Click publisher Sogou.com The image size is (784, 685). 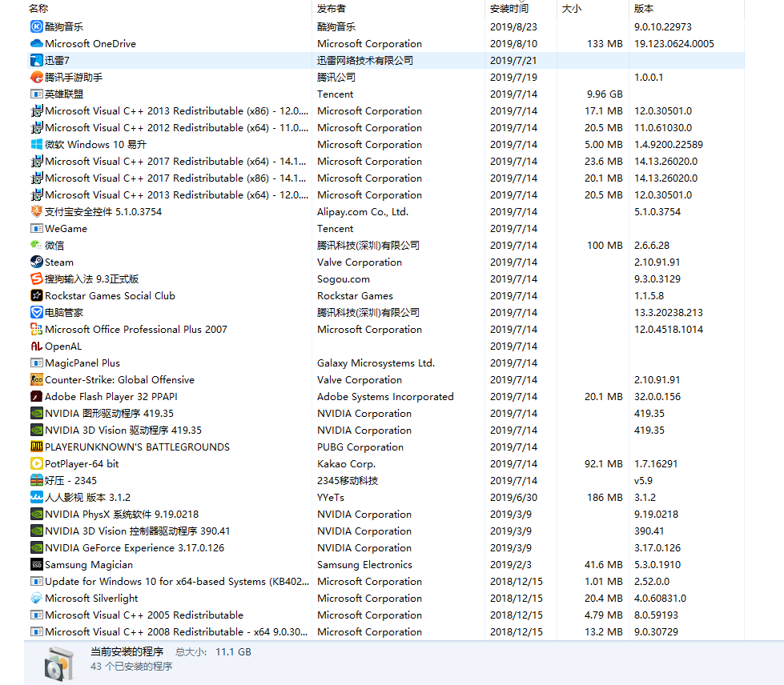click(344, 278)
